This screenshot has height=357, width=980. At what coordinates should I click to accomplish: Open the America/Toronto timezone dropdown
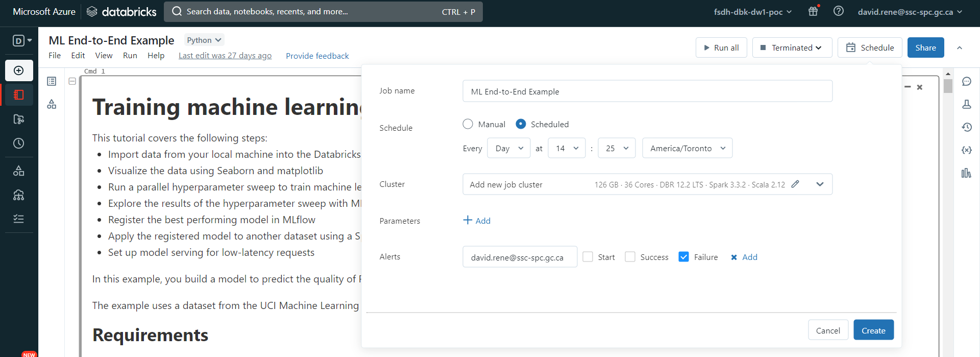click(x=687, y=148)
